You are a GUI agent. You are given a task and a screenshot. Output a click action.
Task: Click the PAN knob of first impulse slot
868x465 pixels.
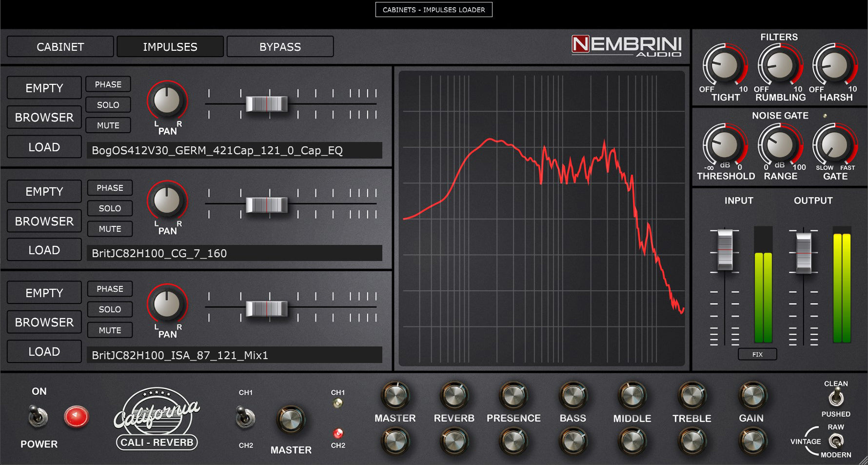click(x=167, y=101)
